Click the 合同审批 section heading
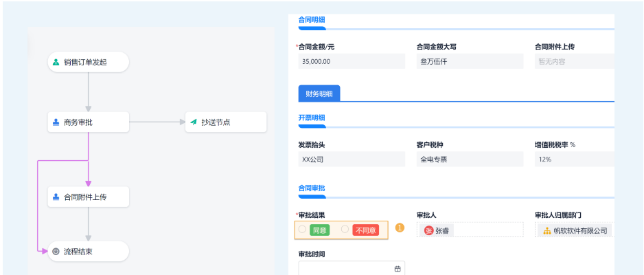 pyautogui.click(x=312, y=188)
